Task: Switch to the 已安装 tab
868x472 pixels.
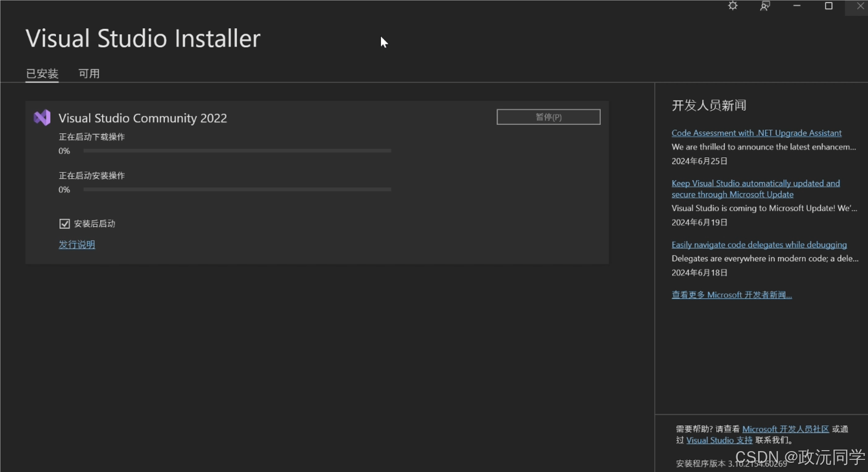Action: tap(42, 73)
